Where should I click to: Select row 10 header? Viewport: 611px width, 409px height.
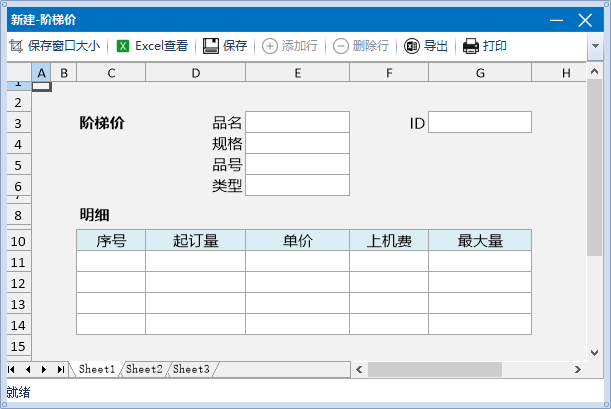(x=17, y=240)
